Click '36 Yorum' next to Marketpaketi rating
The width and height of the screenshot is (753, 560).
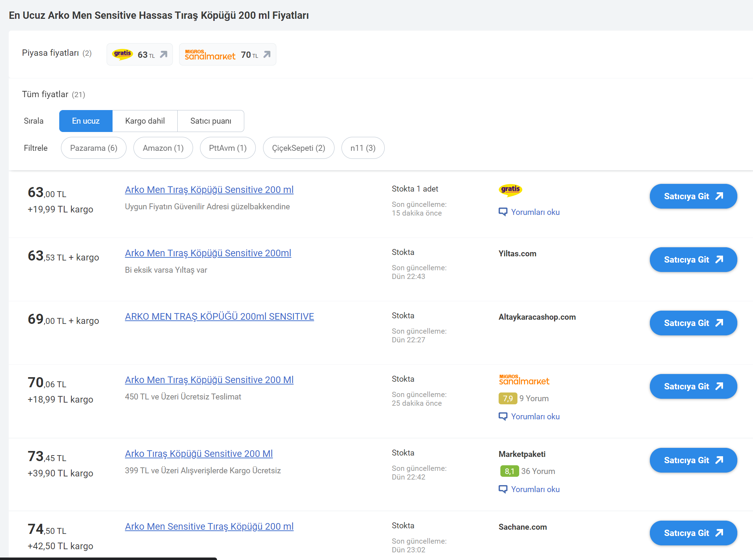coord(538,471)
